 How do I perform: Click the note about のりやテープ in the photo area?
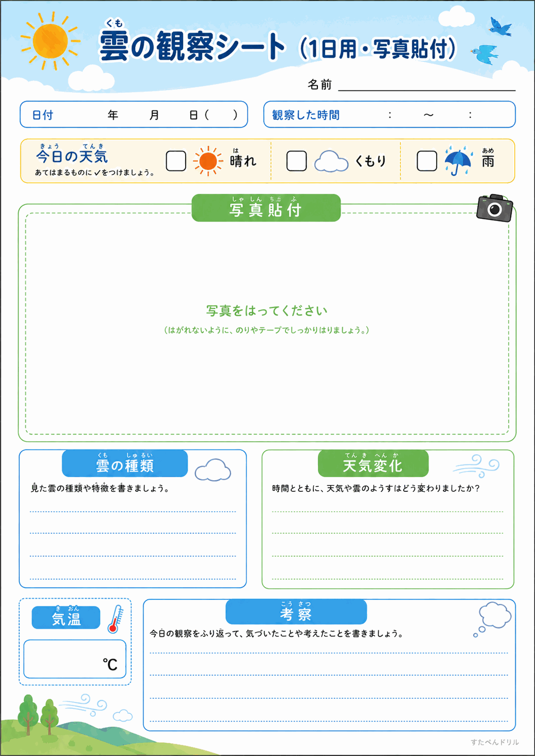pos(267,330)
